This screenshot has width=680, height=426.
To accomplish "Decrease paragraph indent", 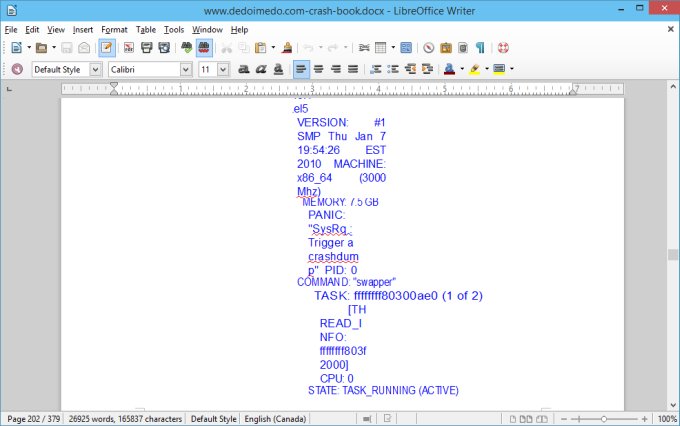I will click(410, 69).
